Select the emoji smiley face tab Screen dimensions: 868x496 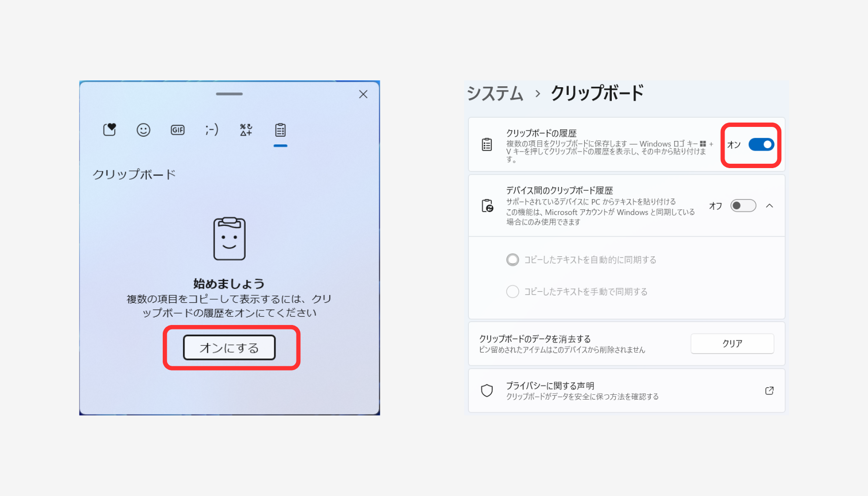tap(143, 130)
